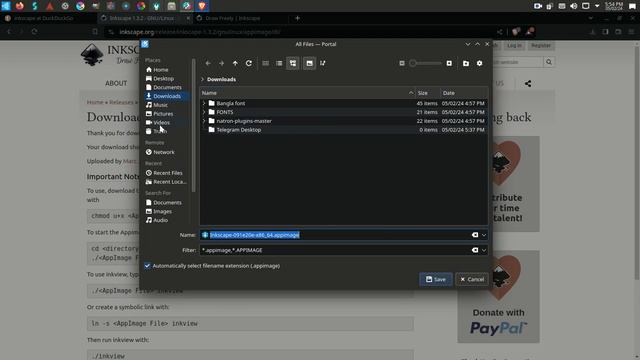Expand the FONTS folder
This screenshot has height=360, width=640.
[204, 112]
